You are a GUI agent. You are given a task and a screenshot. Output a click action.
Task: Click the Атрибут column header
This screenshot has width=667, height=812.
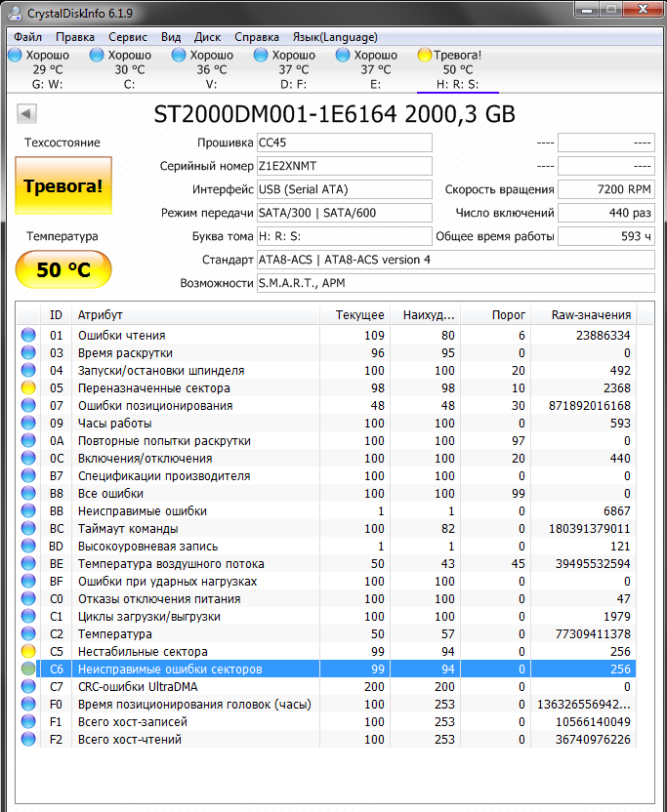195,315
